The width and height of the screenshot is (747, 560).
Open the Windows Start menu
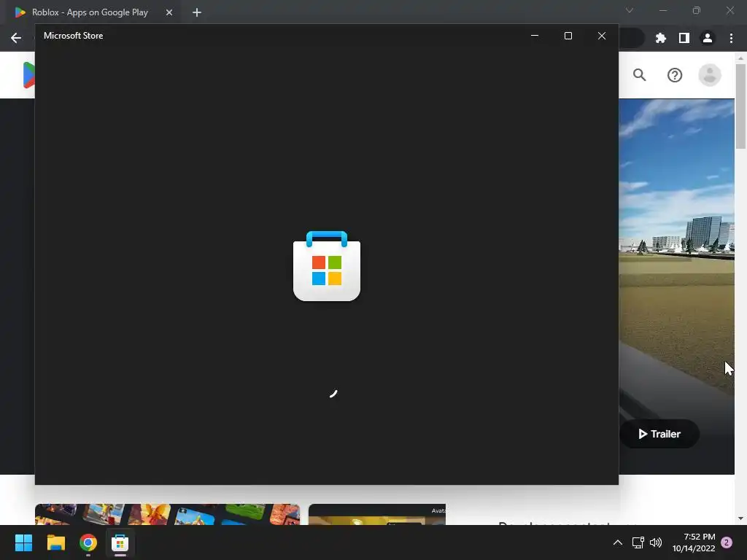click(x=23, y=542)
